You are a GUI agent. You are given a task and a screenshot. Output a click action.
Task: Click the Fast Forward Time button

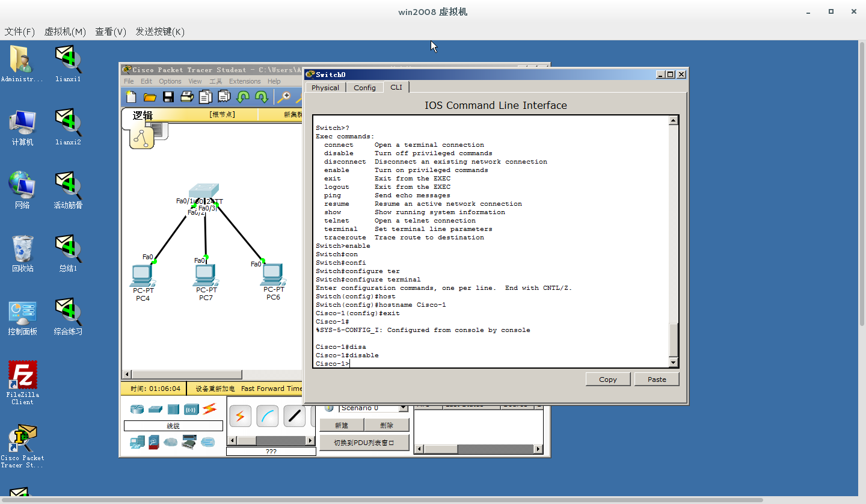[271, 389]
